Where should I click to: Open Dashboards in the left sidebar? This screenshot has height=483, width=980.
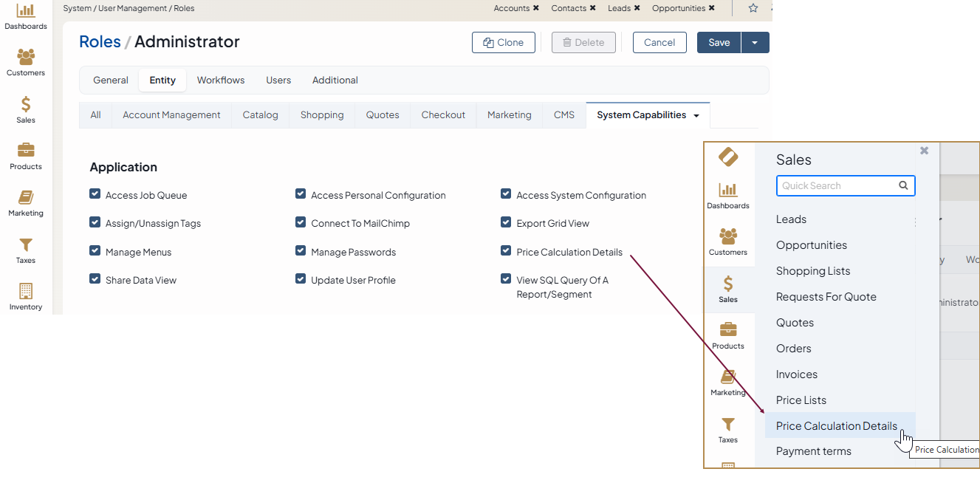click(26, 16)
